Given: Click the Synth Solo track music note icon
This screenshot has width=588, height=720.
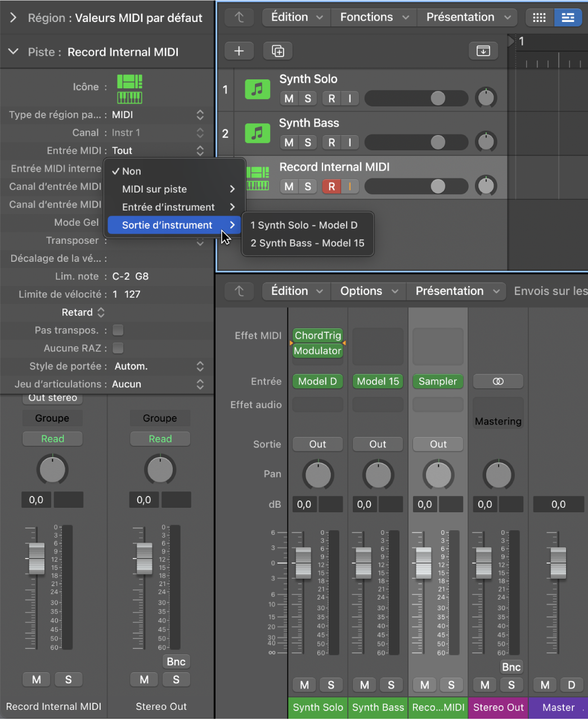Looking at the screenshot, I should 257,90.
